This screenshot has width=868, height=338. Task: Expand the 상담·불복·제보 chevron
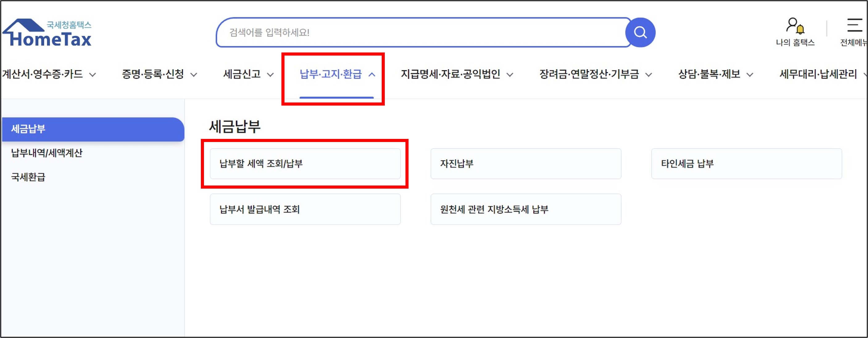pyautogui.click(x=750, y=75)
